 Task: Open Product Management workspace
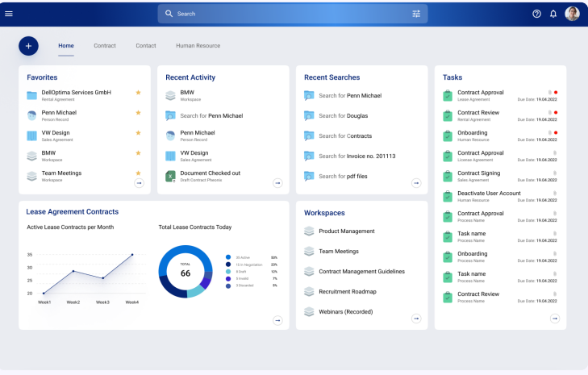pos(347,231)
